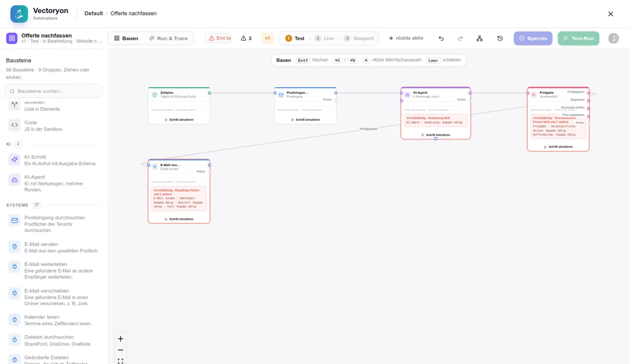Click the Freigabe 'Abgelehnt' output port label
629x364 pixels.
pyautogui.click(x=577, y=100)
